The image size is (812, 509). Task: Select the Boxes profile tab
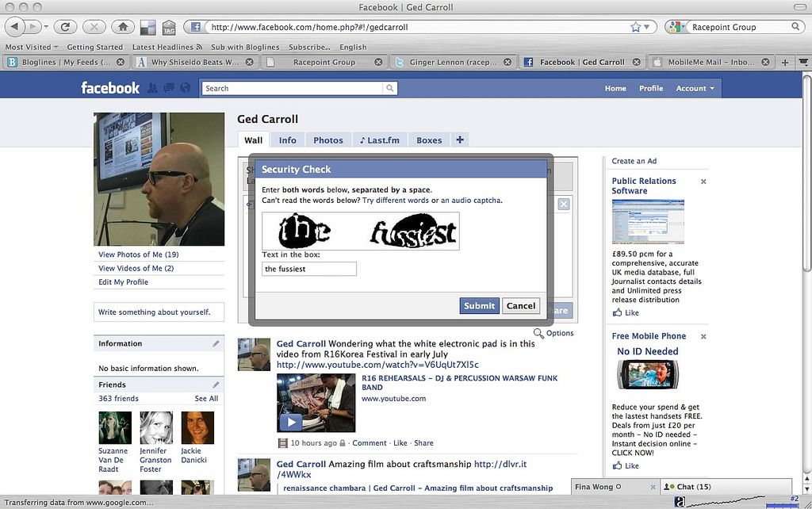[x=429, y=140]
